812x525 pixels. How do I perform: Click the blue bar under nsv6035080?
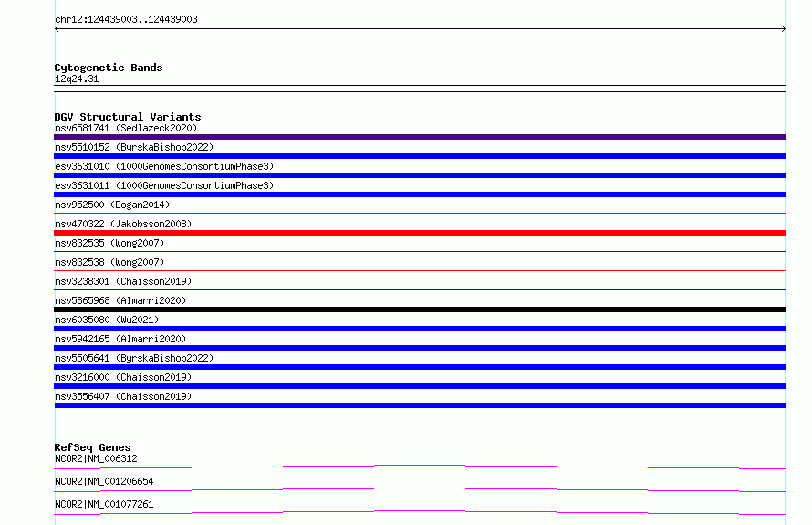(420, 329)
